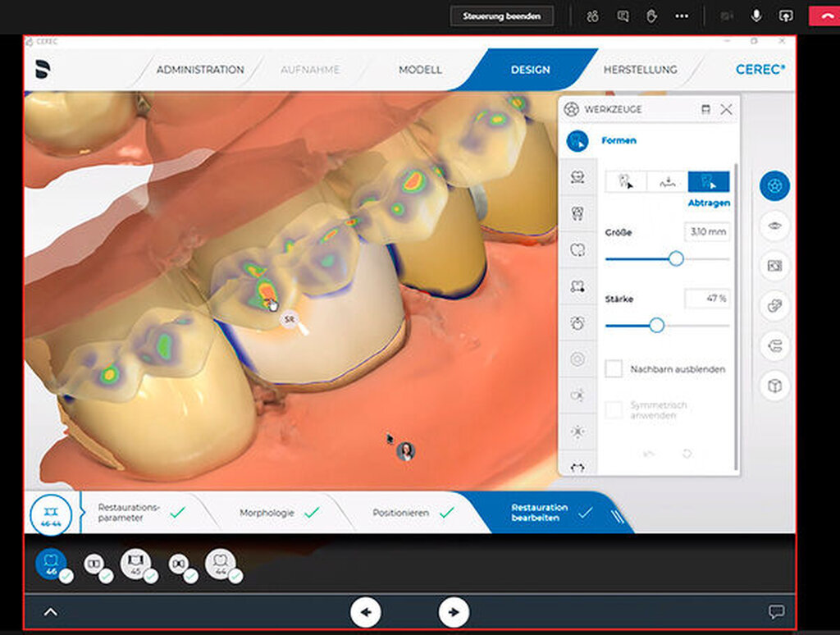Go to next step with right arrow

click(x=454, y=612)
